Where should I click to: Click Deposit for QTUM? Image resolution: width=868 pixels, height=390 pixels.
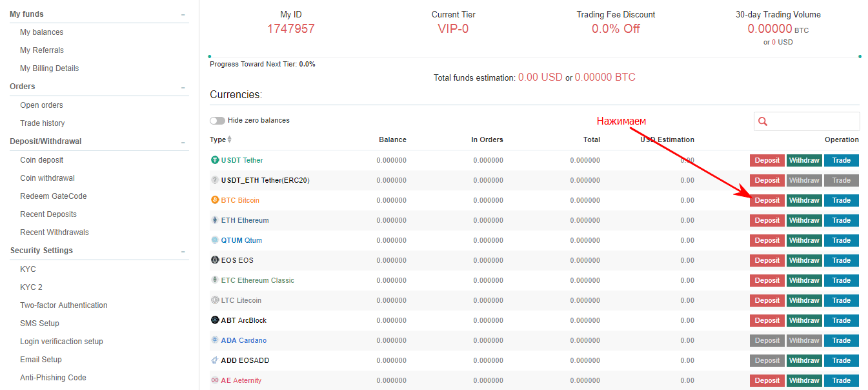[x=767, y=240]
